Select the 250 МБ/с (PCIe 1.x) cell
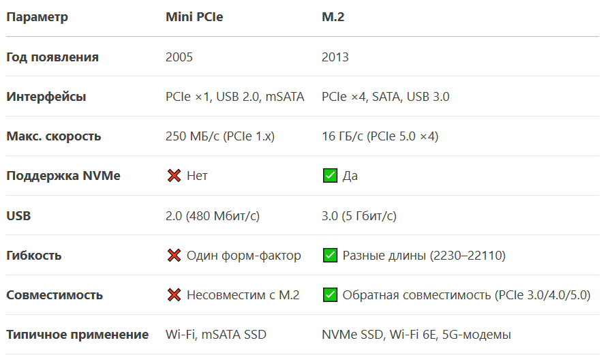This screenshot has width=608, height=364. coord(220,136)
